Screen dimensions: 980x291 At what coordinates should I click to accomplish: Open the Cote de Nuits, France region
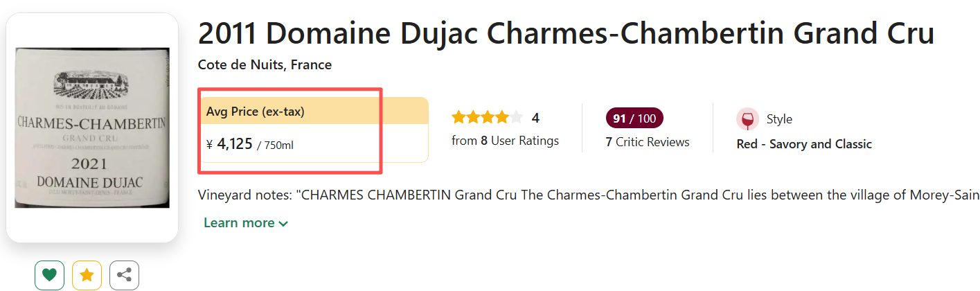coord(265,65)
